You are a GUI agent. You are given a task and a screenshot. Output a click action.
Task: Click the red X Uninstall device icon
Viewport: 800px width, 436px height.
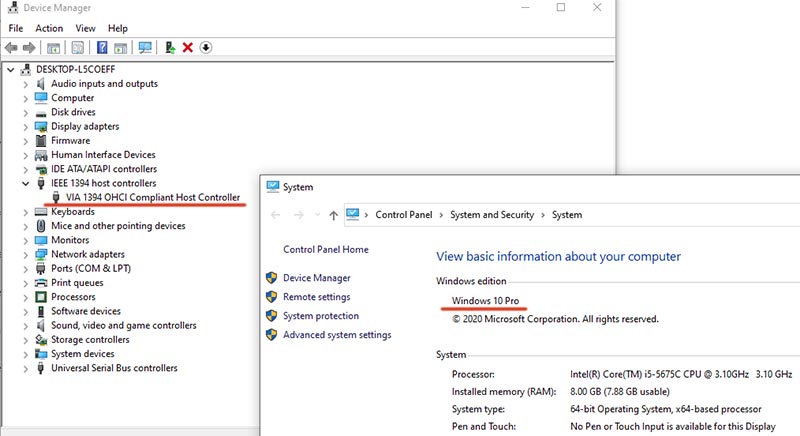[x=188, y=48]
